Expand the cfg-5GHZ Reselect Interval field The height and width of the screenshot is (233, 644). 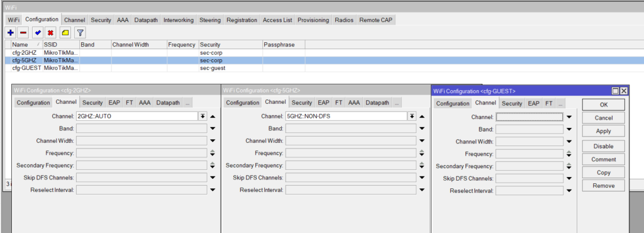pyautogui.click(x=422, y=190)
